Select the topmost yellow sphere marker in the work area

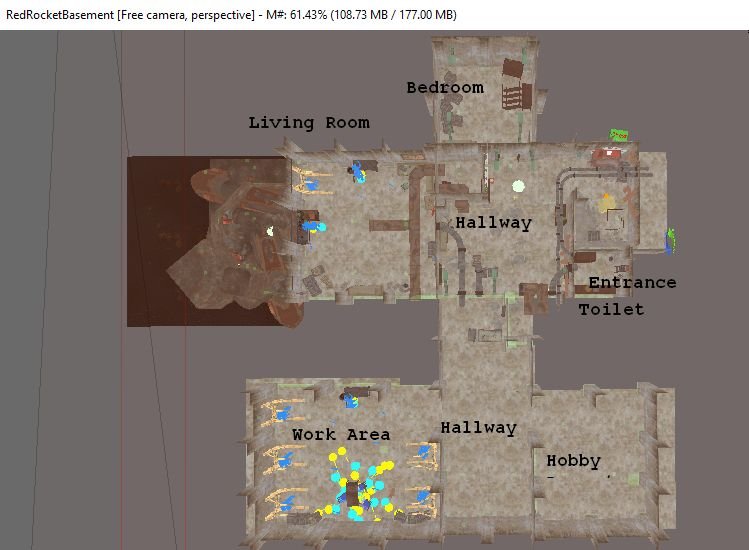(342, 451)
